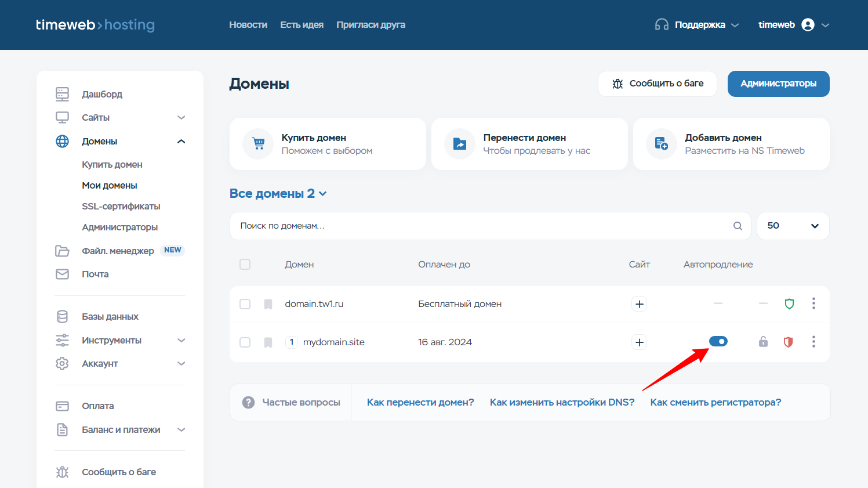Click the Поиск по доменам search field

tap(481, 226)
